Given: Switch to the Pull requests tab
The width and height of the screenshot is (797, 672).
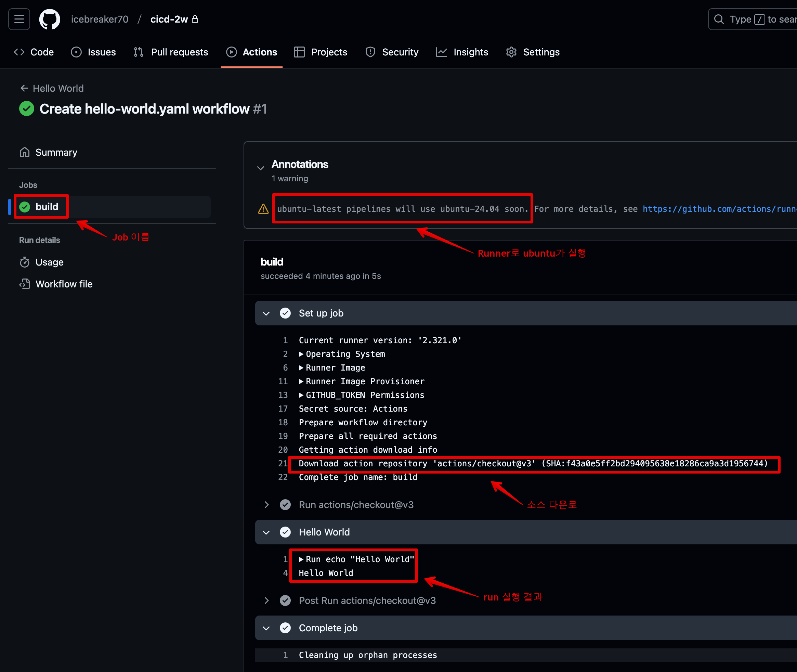Looking at the screenshot, I should coord(171,52).
